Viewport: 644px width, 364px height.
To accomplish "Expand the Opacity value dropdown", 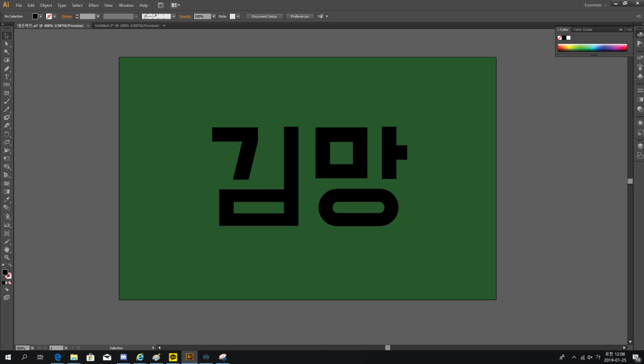I will coord(214,16).
